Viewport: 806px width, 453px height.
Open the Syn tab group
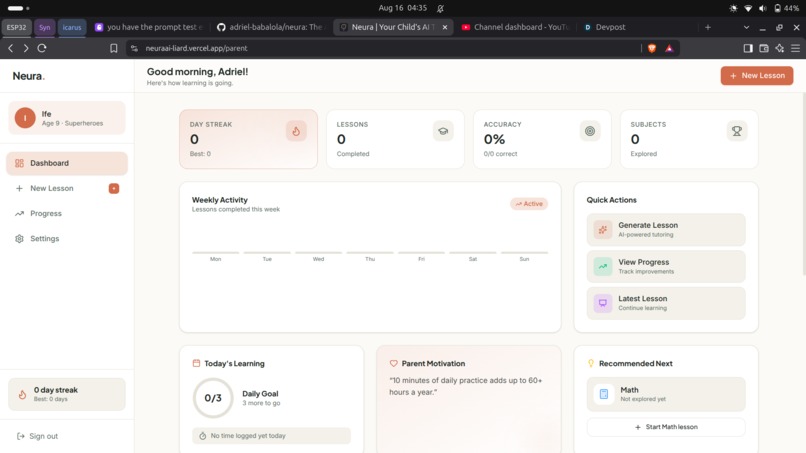(x=45, y=27)
